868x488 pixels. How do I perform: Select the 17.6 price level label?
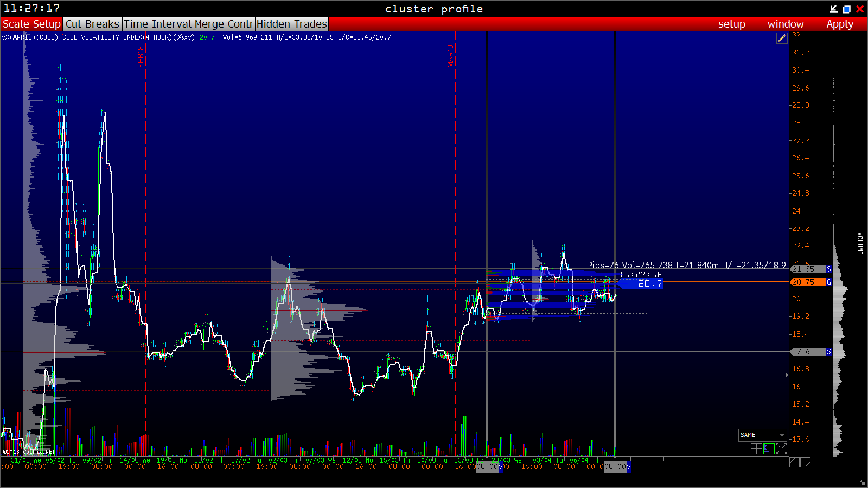[x=808, y=351]
